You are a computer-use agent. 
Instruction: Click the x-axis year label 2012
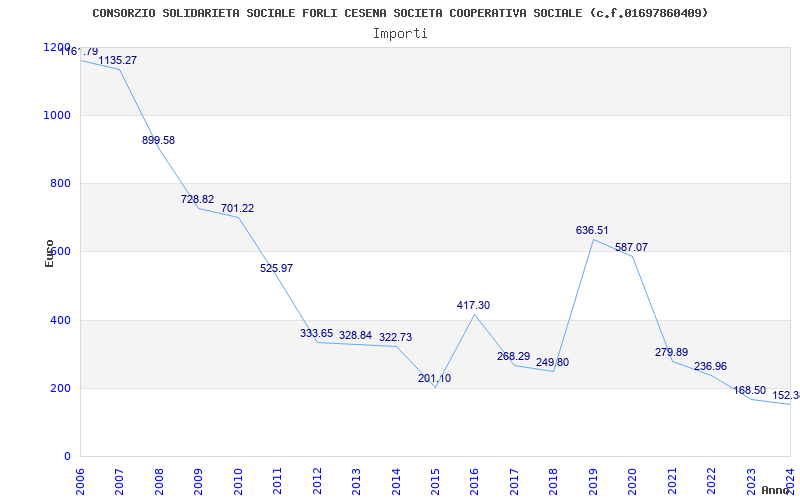pos(317,481)
